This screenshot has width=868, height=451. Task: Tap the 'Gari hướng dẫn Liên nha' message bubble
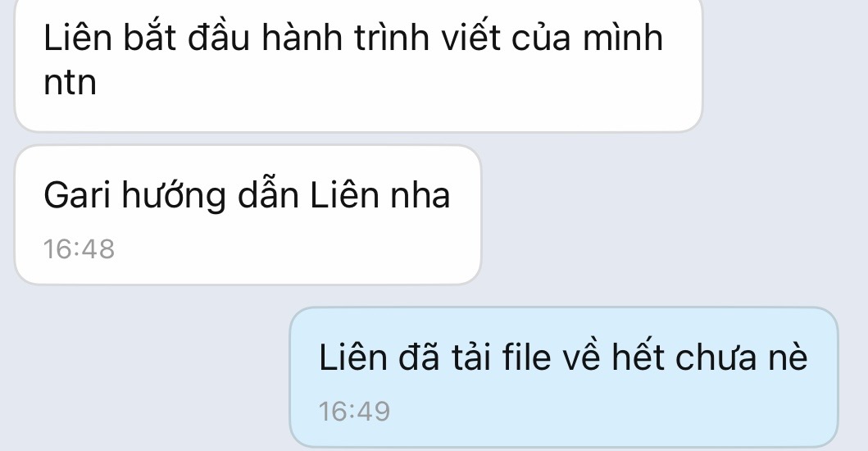pos(248,215)
